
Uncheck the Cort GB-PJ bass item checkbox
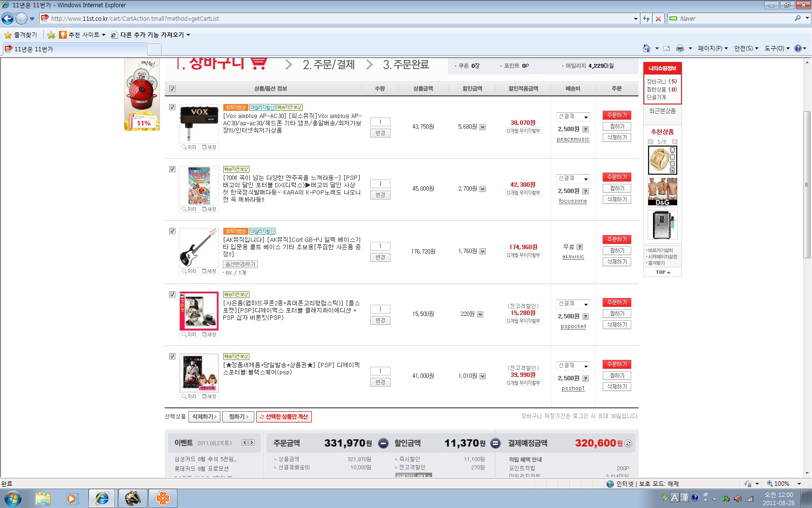coord(172,231)
